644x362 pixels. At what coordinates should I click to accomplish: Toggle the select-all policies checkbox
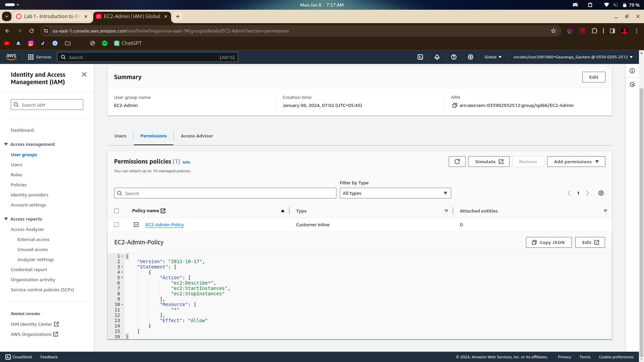[x=116, y=211]
